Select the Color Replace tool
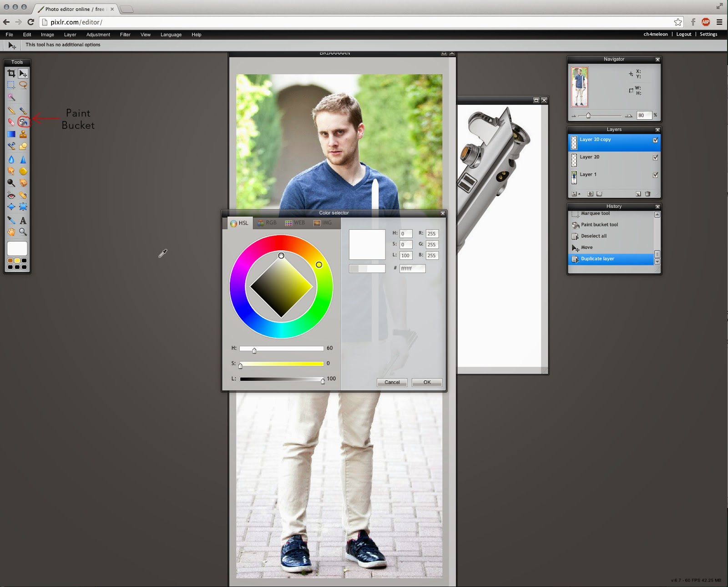Screen dimensions: 728x587 pos(11,146)
